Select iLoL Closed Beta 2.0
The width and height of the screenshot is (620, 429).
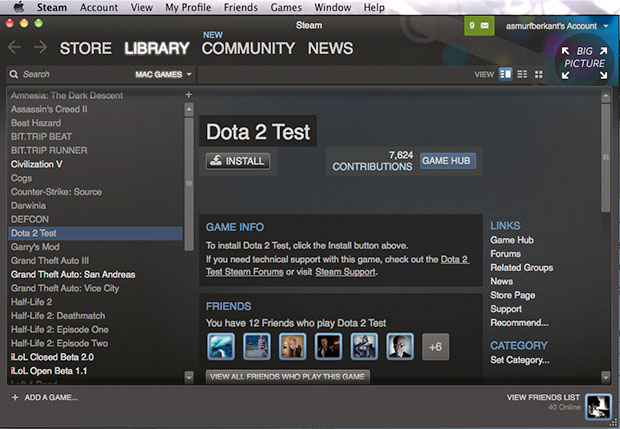click(95, 357)
